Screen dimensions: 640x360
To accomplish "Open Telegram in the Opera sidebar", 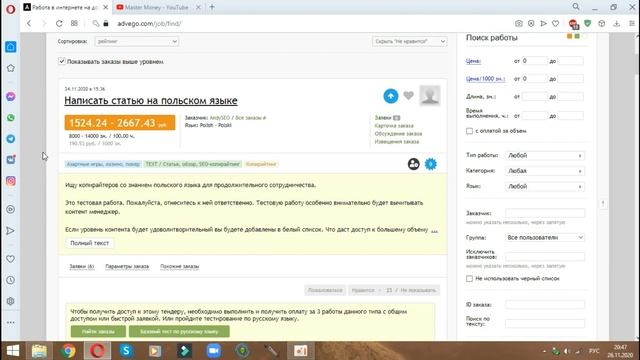I will (x=11, y=139).
